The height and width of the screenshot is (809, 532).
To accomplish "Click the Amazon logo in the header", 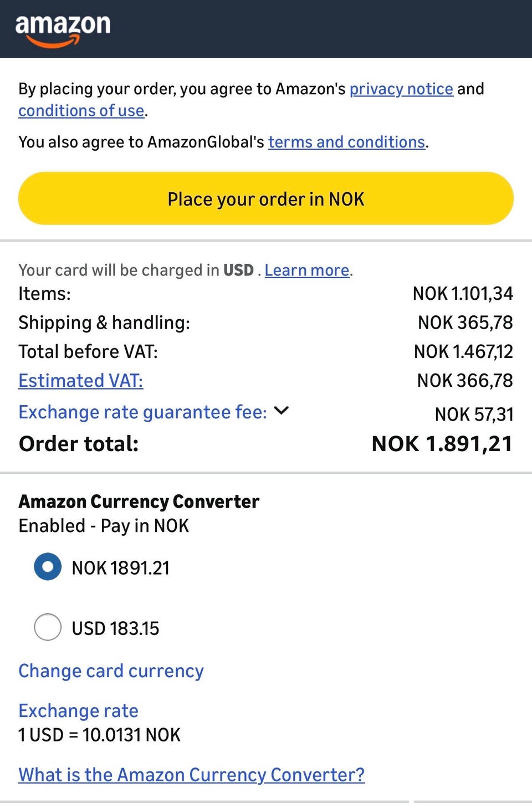I will pyautogui.click(x=63, y=29).
